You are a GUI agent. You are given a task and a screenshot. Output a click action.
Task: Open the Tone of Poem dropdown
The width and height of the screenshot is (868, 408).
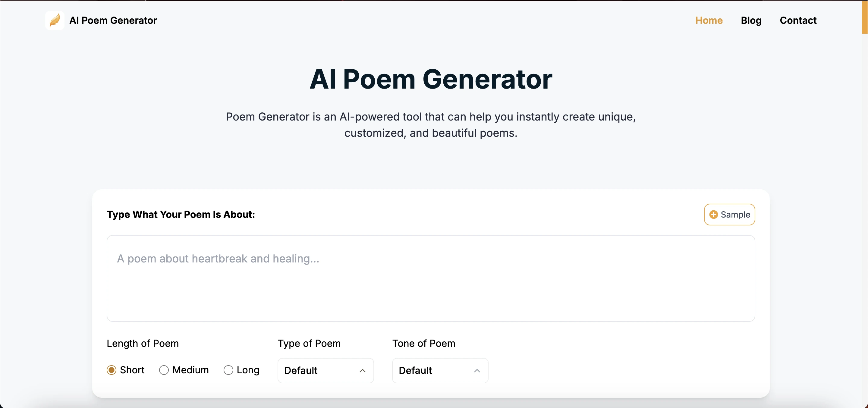[440, 371]
